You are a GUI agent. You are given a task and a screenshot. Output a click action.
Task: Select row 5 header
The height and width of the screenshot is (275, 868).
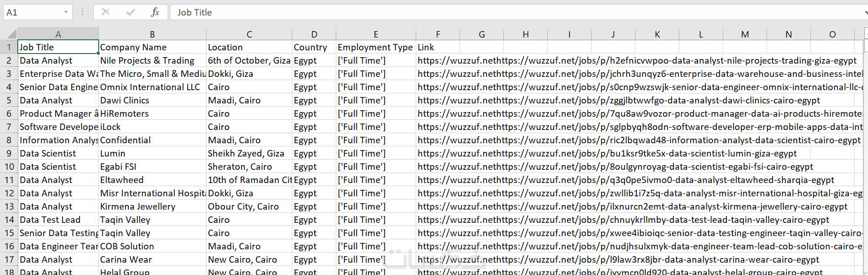(x=9, y=100)
